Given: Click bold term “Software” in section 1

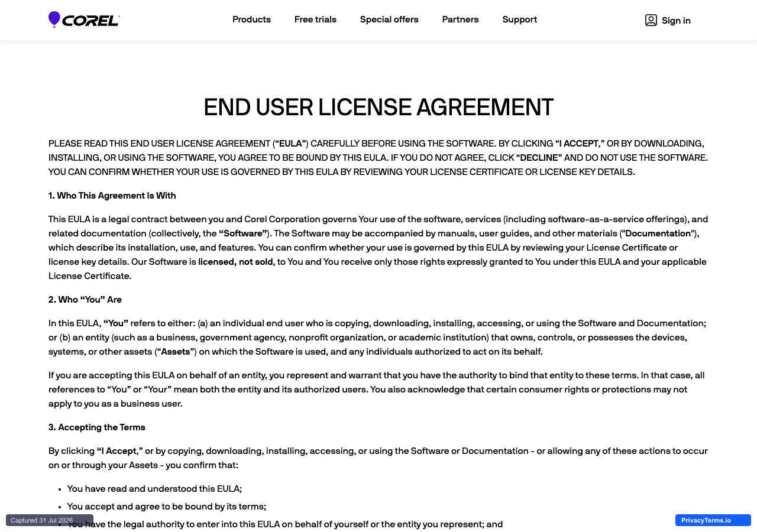Looking at the screenshot, I should point(242,233).
